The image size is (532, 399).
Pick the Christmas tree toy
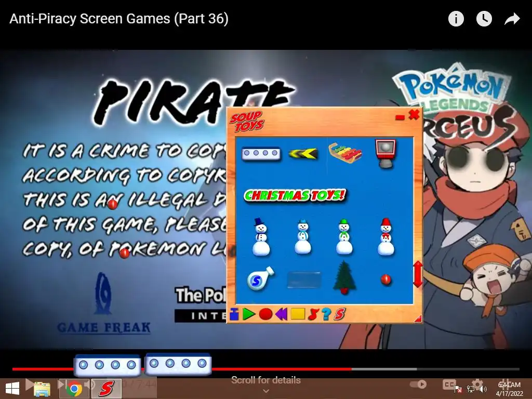pyautogui.click(x=344, y=277)
